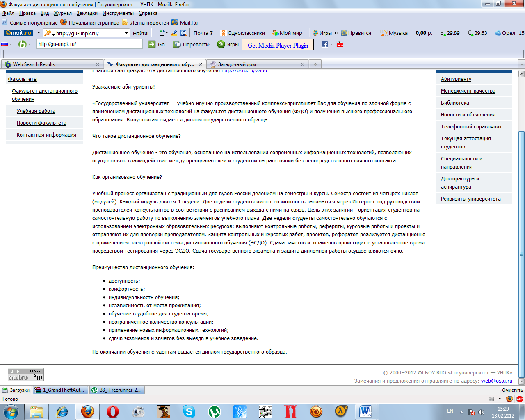Open the Контактная информация link
The width and height of the screenshot is (525, 420).
pos(46,135)
